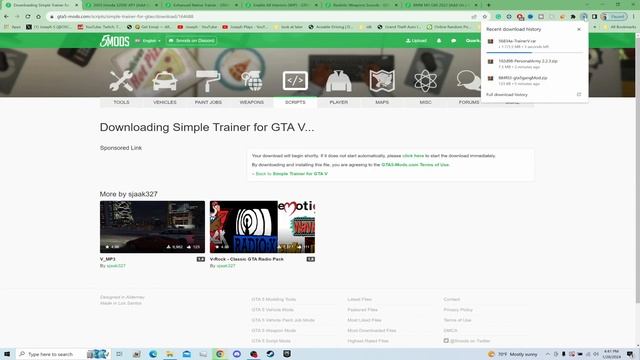Viewport: 640px width, 360px height.
Task: Open the PersonalArmy zip download entry
Action: coord(534,63)
